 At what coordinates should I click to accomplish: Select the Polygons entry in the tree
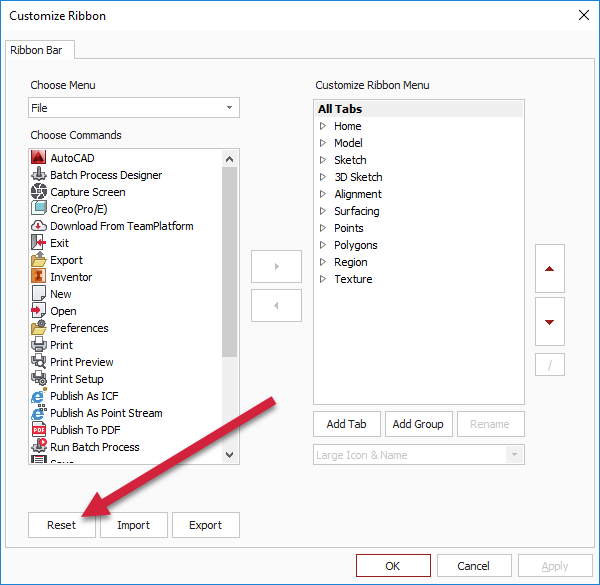(355, 245)
